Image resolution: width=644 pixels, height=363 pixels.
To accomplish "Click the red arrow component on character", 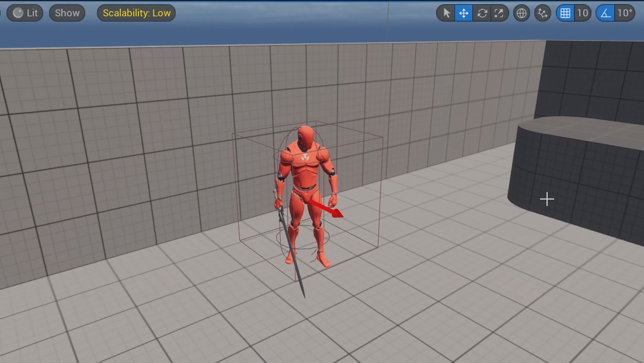I will click(326, 208).
